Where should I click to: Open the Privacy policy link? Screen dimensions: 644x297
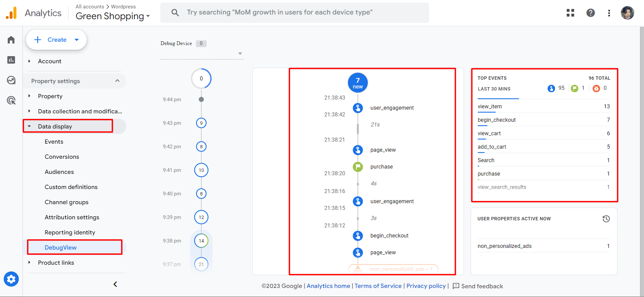pos(426,286)
